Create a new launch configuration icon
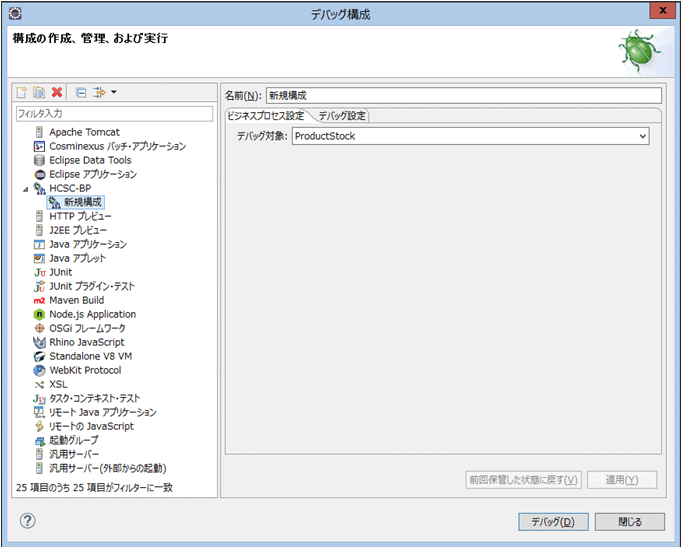This screenshot has width=682, height=548. coord(21,92)
